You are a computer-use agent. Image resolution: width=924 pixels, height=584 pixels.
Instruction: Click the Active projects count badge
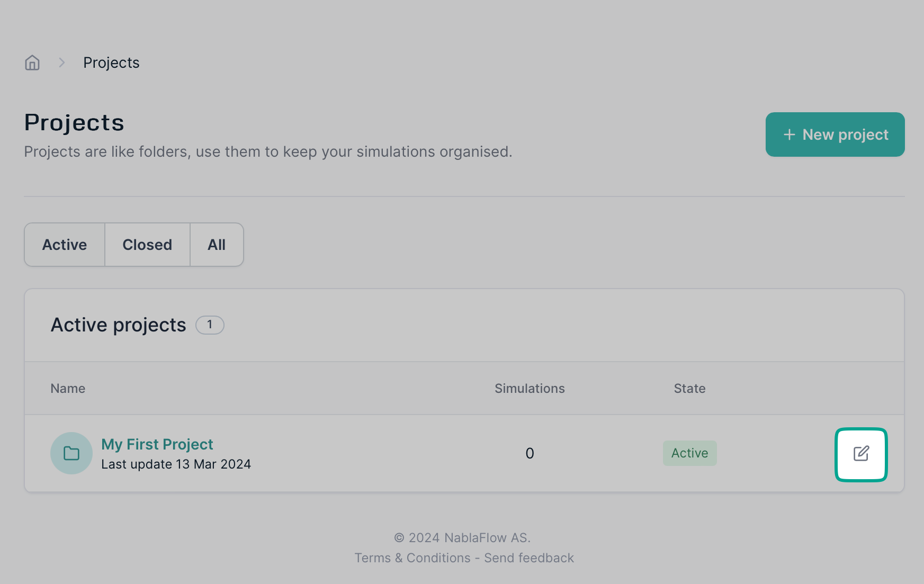tap(210, 325)
